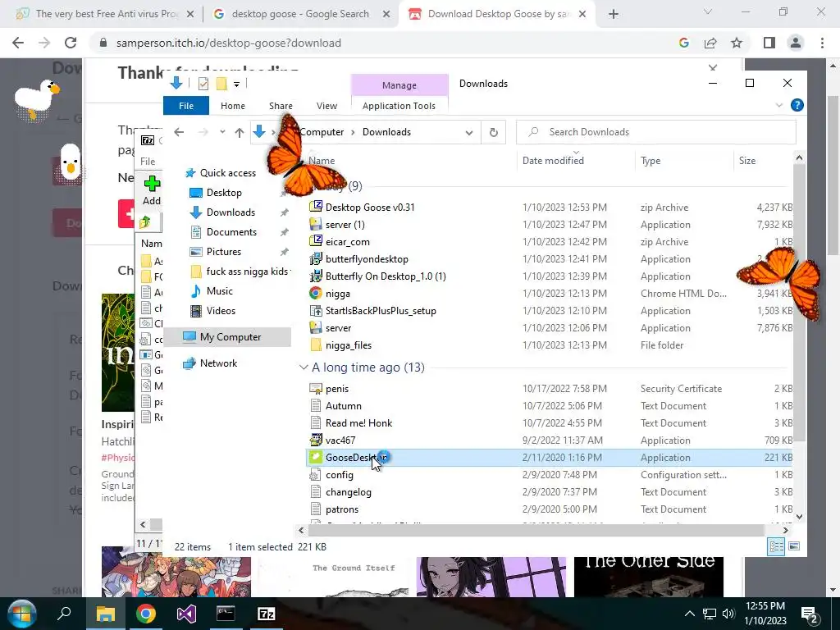Expand the address bar history dropdown
This screenshot has width=840, height=630.
point(468,132)
